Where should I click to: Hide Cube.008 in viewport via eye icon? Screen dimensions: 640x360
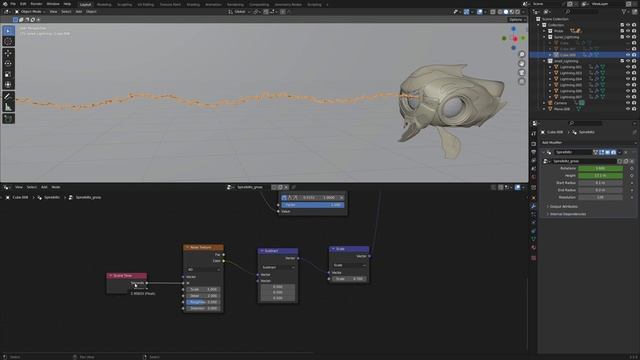(x=628, y=55)
